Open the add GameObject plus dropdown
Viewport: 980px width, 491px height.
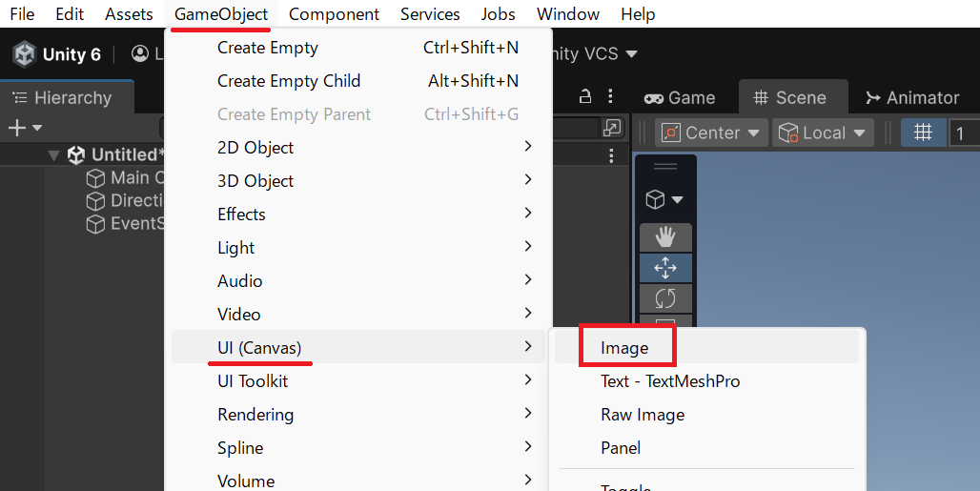[x=25, y=128]
